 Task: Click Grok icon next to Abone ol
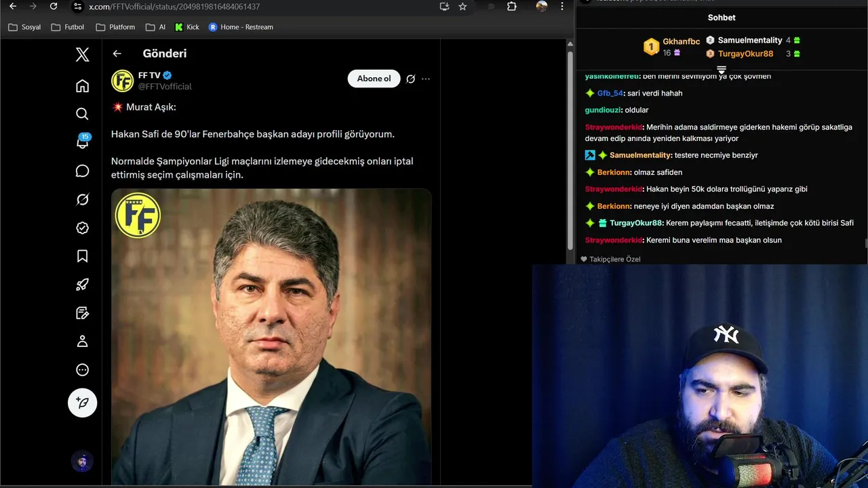(410, 79)
